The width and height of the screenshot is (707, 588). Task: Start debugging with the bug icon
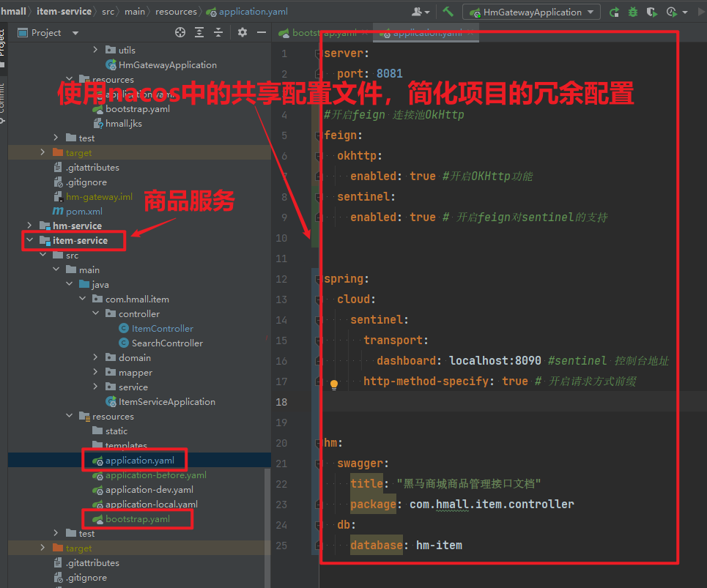pyautogui.click(x=633, y=12)
